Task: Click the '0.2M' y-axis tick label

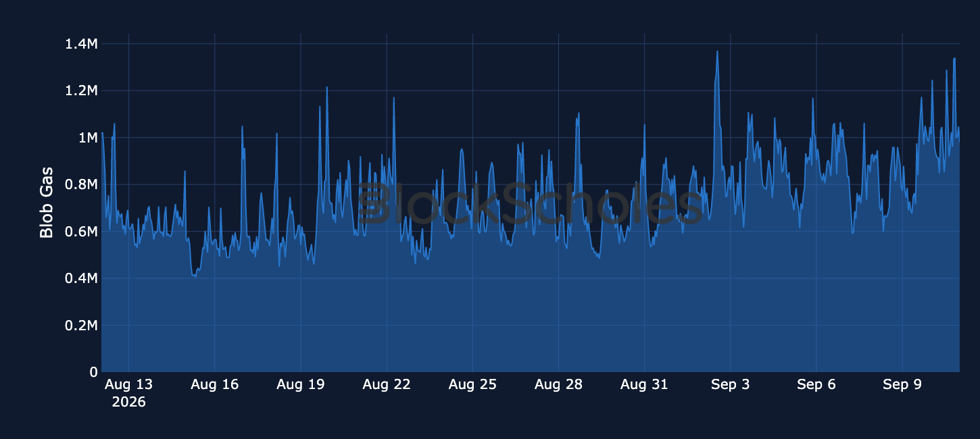Action: [x=82, y=326]
